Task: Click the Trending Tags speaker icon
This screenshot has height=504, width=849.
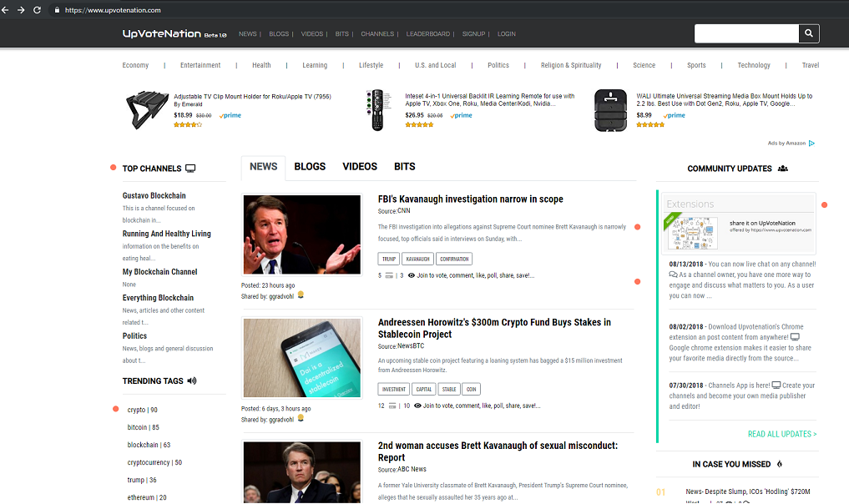Action: (x=192, y=381)
